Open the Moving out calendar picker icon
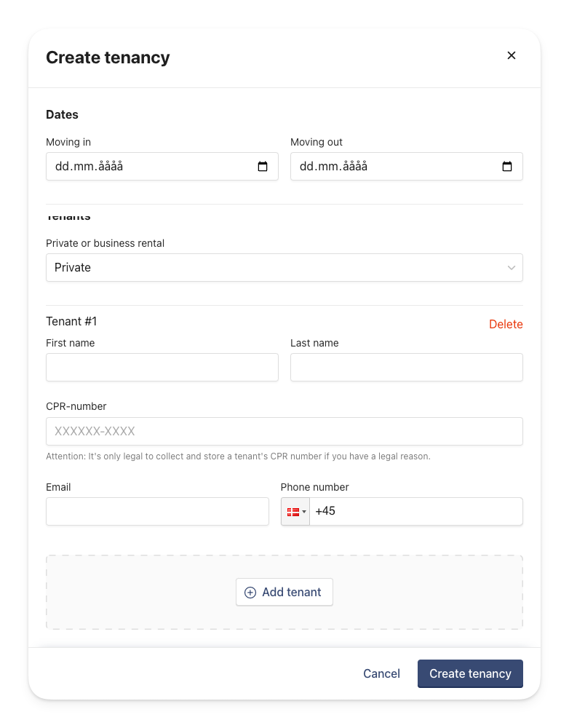The width and height of the screenshot is (569, 728). [507, 166]
